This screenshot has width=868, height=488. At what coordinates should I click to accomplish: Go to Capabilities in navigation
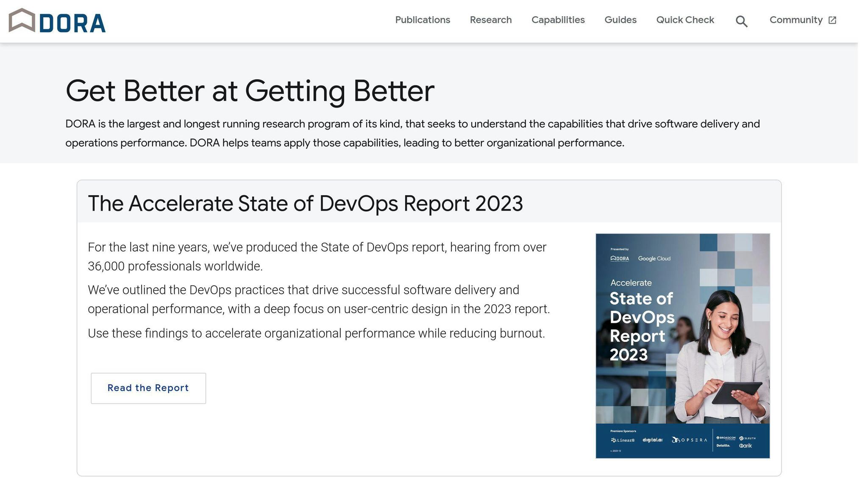[x=558, y=20]
